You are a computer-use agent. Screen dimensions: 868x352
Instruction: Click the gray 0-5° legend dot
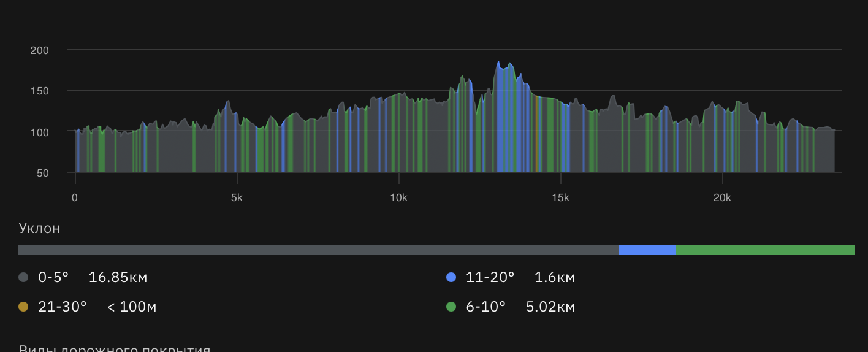click(x=23, y=278)
